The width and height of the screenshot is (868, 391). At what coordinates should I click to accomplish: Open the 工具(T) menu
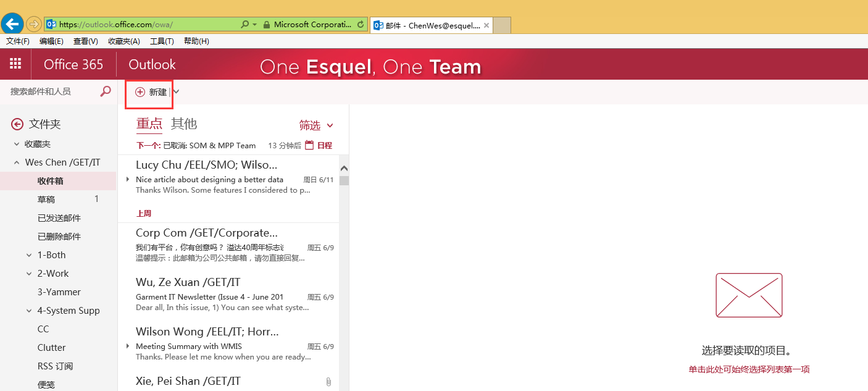[x=162, y=41]
